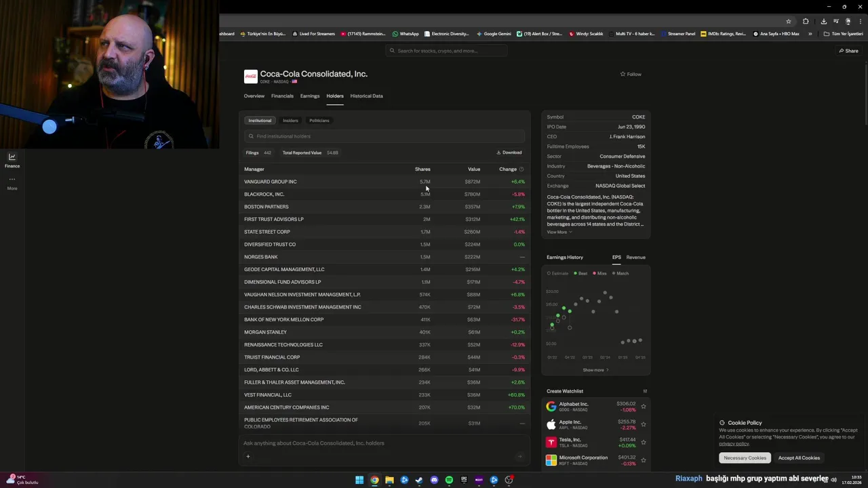Select the NORGES BANK row
868x488 pixels.
tap(384, 257)
